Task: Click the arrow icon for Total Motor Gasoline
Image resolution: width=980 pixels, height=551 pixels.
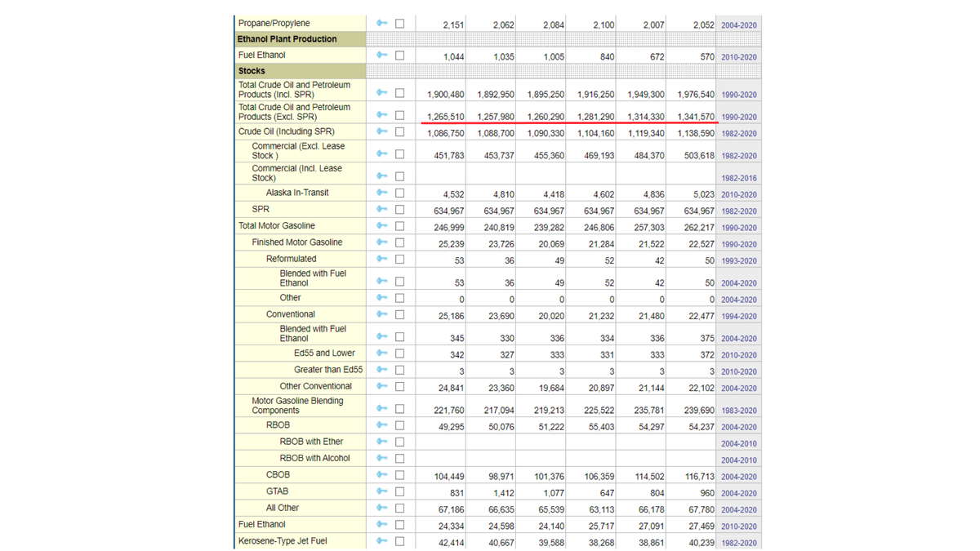Action: pos(381,226)
